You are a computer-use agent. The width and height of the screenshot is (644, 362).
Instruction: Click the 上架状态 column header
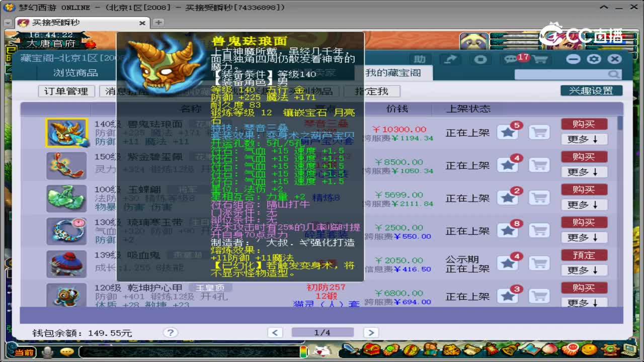pos(468,109)
